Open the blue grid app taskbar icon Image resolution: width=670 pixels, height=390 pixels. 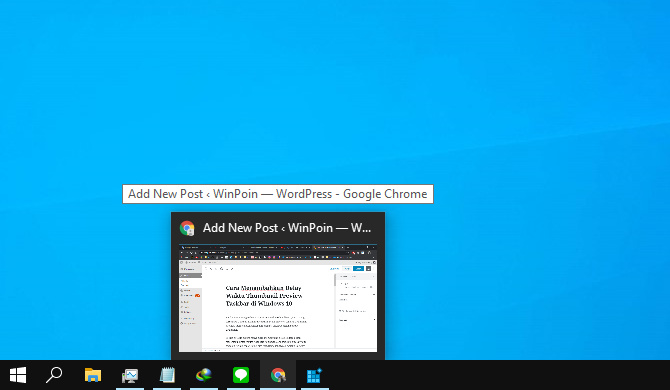coord(314,375)
